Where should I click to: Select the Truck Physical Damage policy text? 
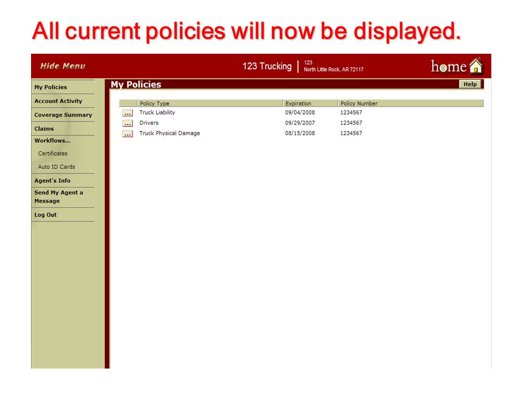coord(170,134)
